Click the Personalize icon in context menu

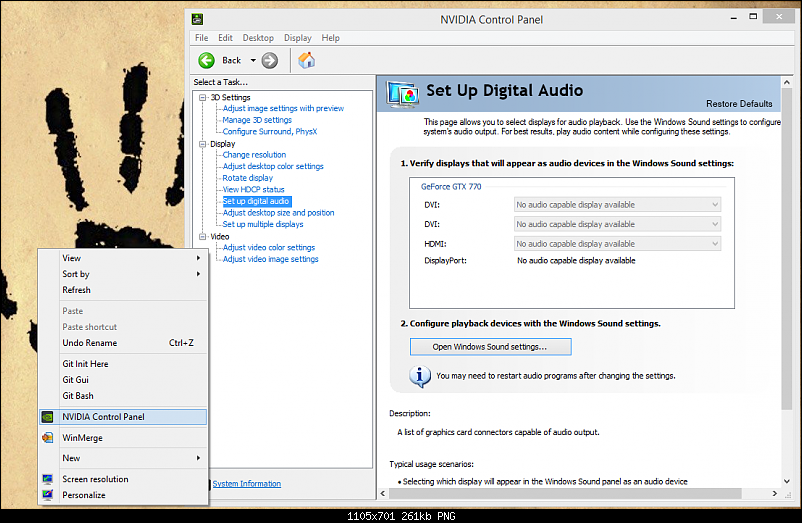[x=48, y=495]
